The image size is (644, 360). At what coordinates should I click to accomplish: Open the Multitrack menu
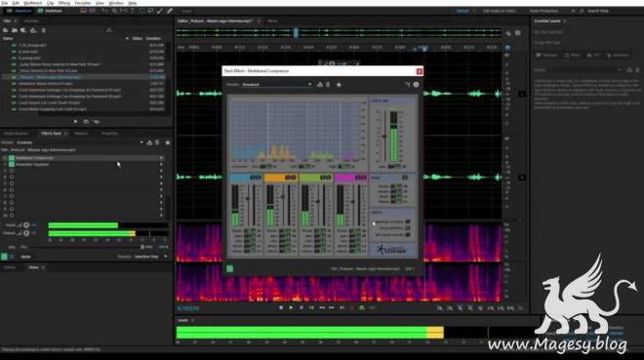coord(32,3)
